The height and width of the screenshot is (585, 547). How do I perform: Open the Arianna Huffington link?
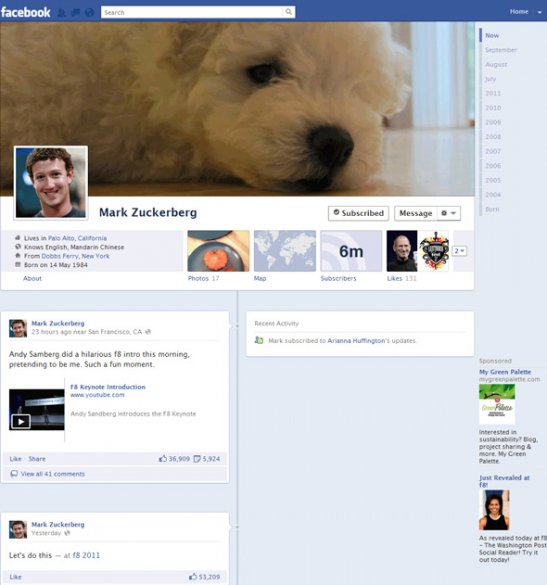coord(356,341)
